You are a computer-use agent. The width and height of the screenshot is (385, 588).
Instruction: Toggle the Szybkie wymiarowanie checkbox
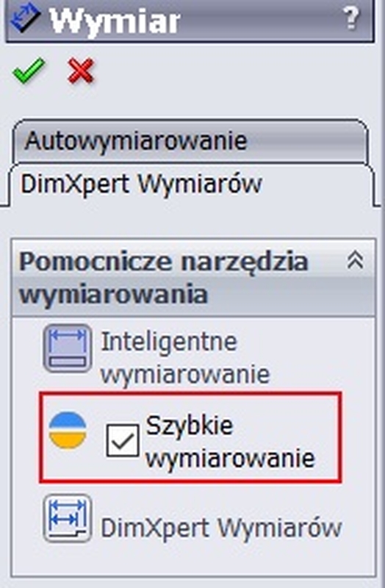[x=123, y=440]
